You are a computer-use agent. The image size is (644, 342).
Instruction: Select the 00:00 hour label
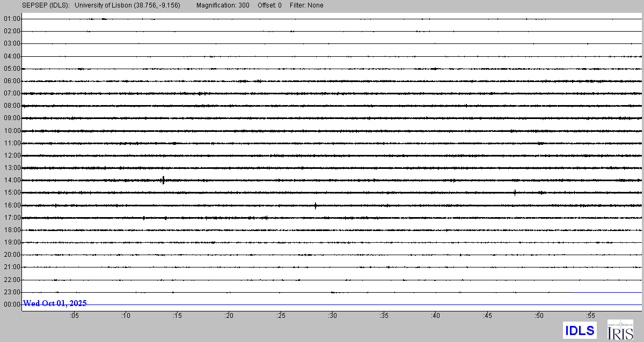coord(12,304)
